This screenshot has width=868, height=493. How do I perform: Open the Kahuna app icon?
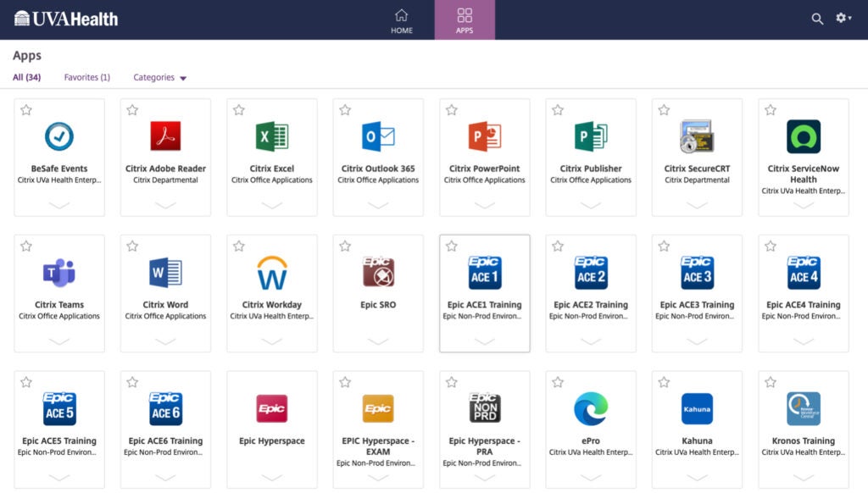(697, 408)
